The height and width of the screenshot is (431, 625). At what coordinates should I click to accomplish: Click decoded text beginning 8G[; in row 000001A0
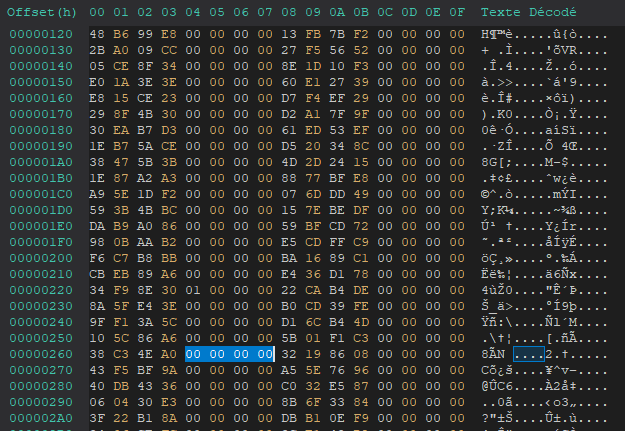pyautogui.click(x=544, y=163)
